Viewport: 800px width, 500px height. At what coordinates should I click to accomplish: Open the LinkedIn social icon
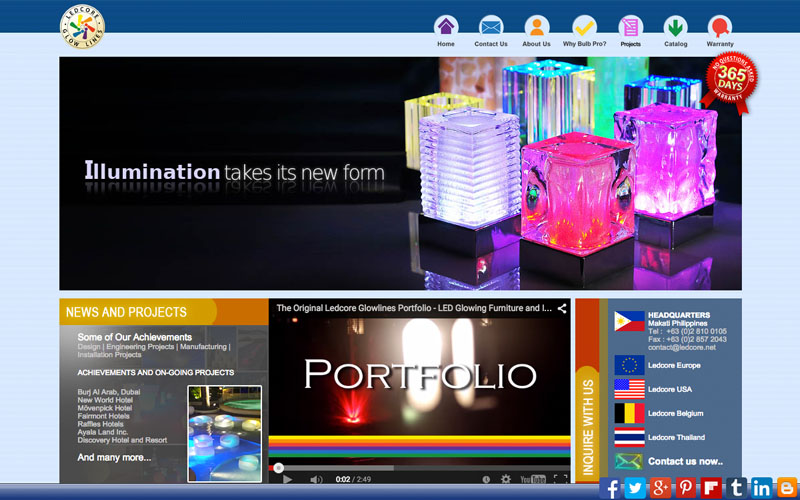click(761, 488)
